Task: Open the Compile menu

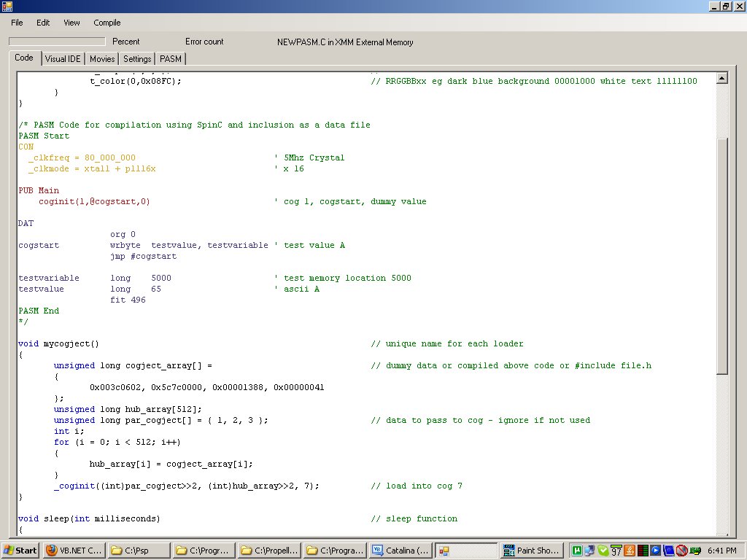Action: click(x=107, y=23)
